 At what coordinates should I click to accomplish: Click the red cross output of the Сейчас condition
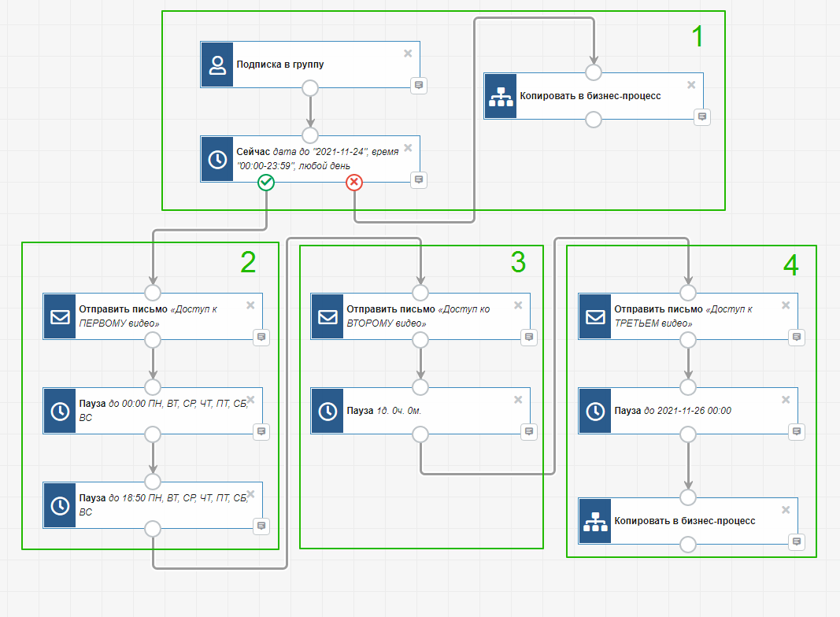tap(354, 183)
